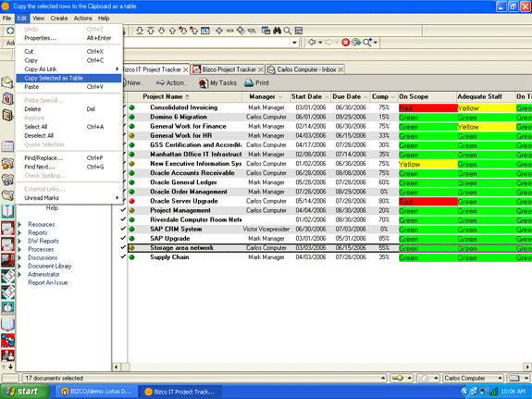Click the binoculars find icon

click(277, 31)
